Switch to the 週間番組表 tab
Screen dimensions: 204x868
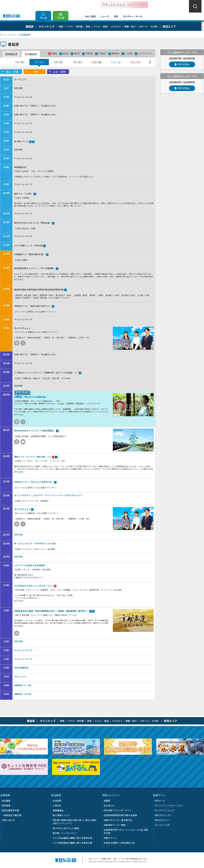pyautogui.click(x=11, y=54)
